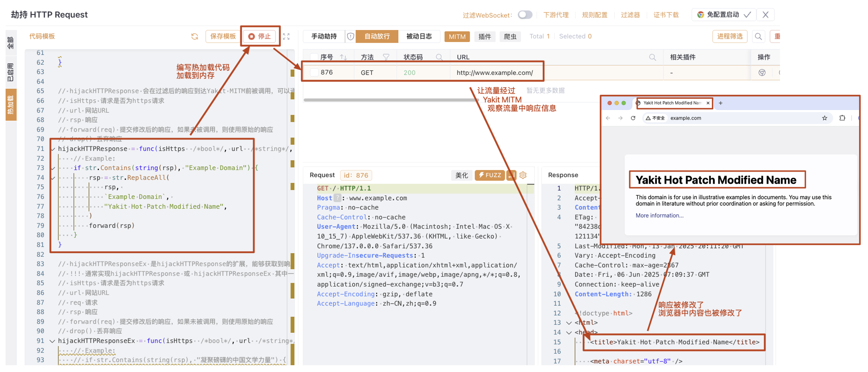Open browser extensions puzzle icon
The height and width of the screenshot is (372, 868).
coord(842,118)
